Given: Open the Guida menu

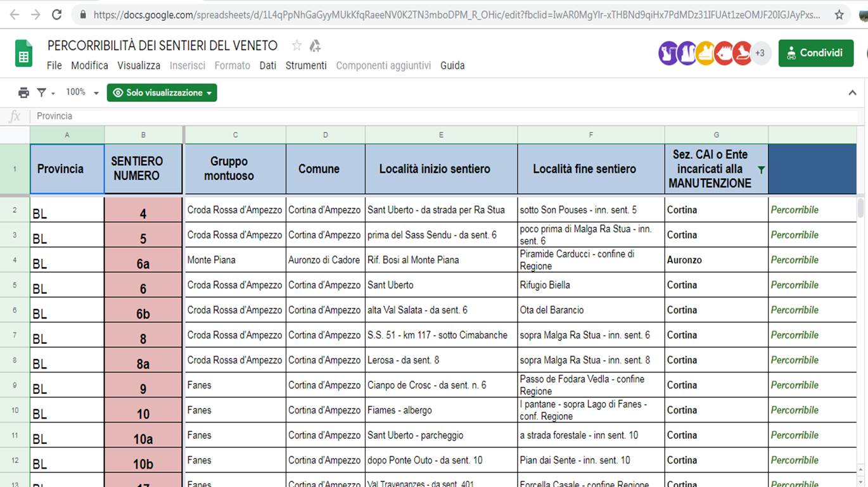Looking at the screenshot, I should coord(452,65).
